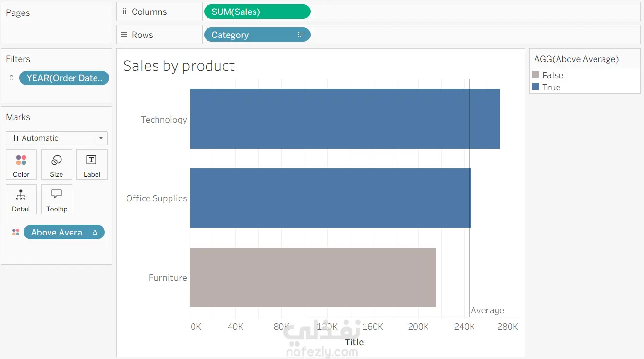
Task: Select the SUM(Sales) pill in Columns
Action: pyautogui.click(x=257, y=12)
